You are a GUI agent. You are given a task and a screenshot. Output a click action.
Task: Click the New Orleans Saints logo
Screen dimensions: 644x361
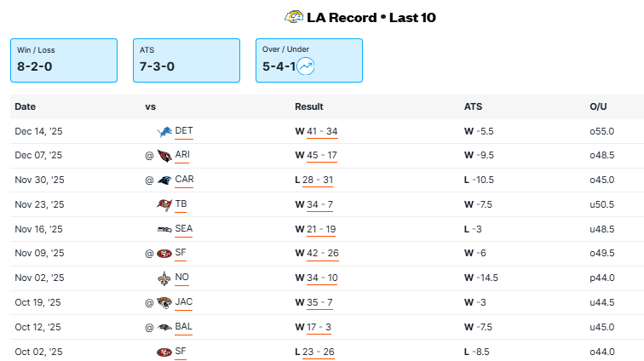click(x=164, y=278)
